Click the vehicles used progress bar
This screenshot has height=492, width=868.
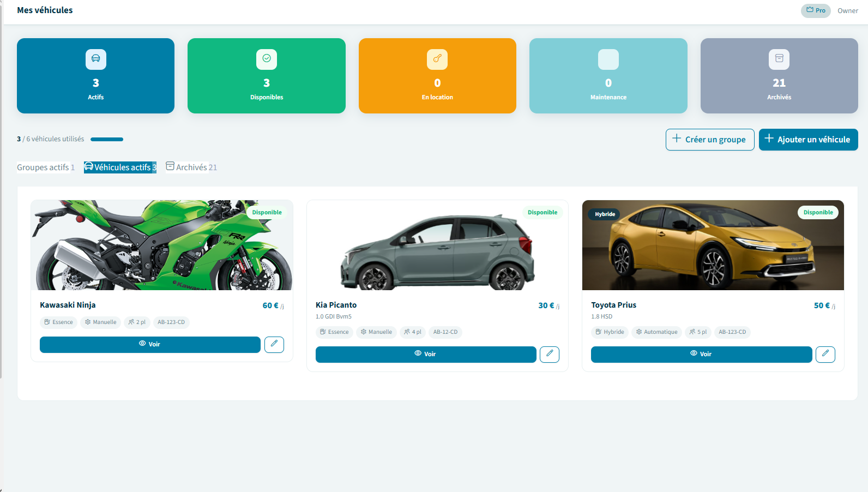107,140
